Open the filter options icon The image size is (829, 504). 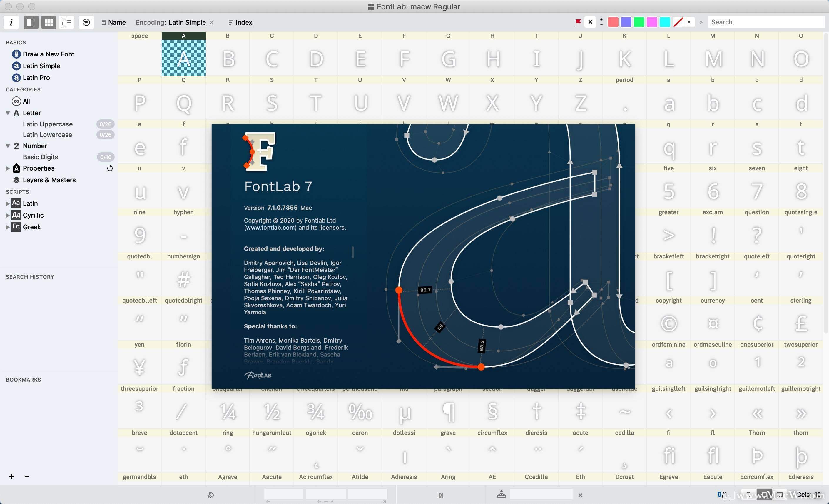86,22
